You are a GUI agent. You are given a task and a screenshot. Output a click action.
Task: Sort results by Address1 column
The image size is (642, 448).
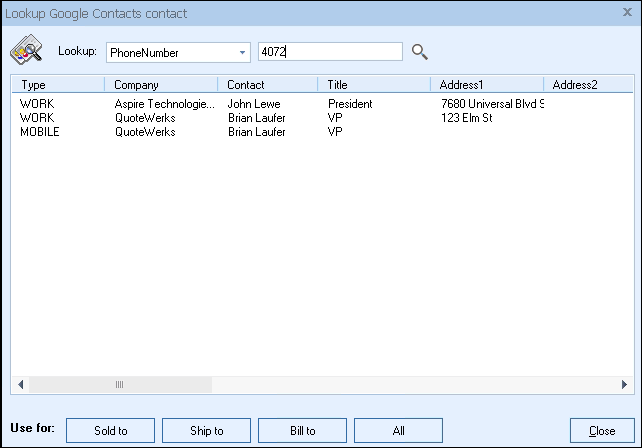[486, 85]
